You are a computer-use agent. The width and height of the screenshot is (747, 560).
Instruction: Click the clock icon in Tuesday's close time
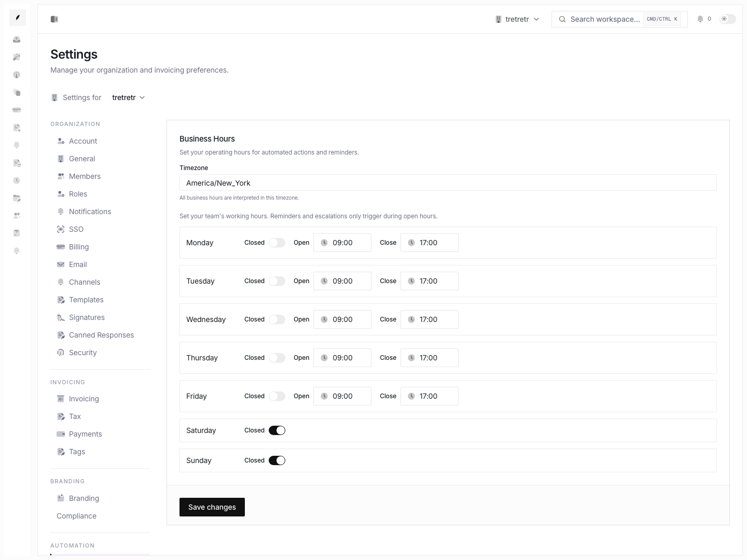click(411, 281)
